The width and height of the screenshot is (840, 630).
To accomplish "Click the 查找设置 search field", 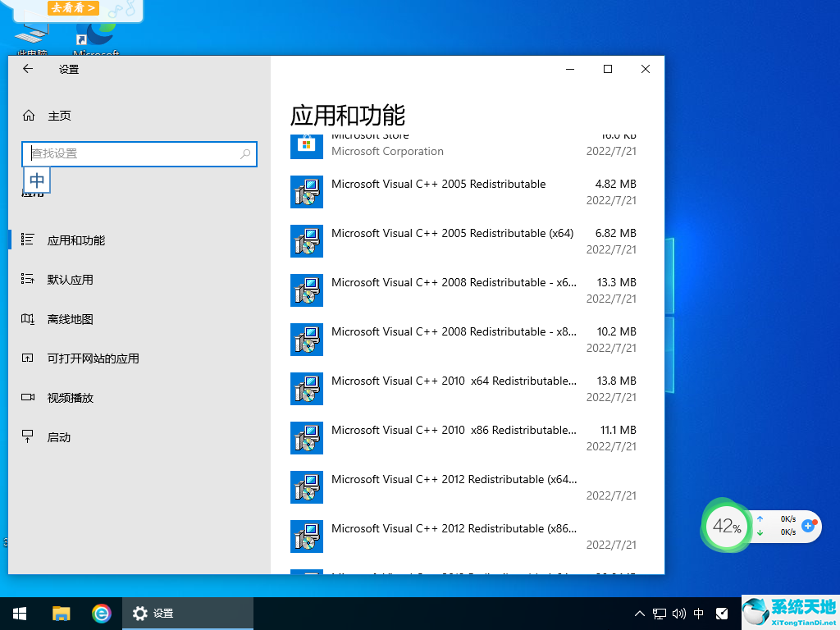I will (131, 153).
